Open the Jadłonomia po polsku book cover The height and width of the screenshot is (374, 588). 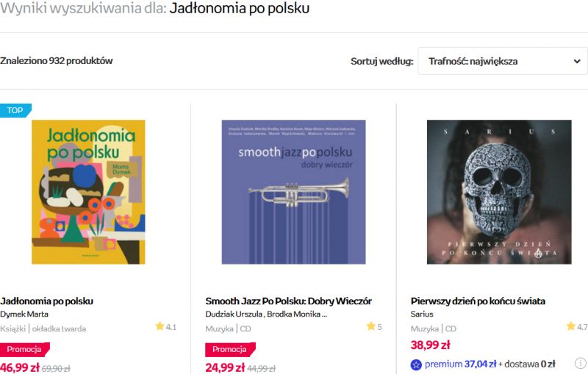88,192
